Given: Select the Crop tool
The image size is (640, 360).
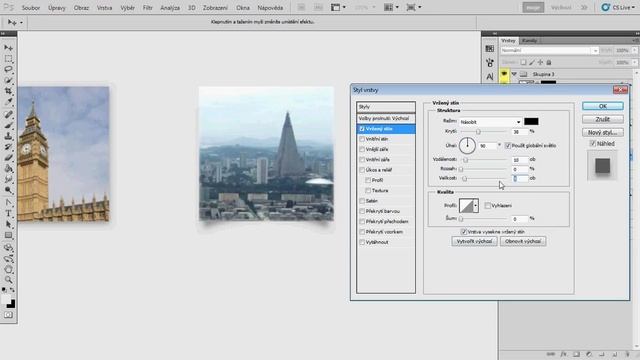Looking at the screenshot, I should coord(8,91).
